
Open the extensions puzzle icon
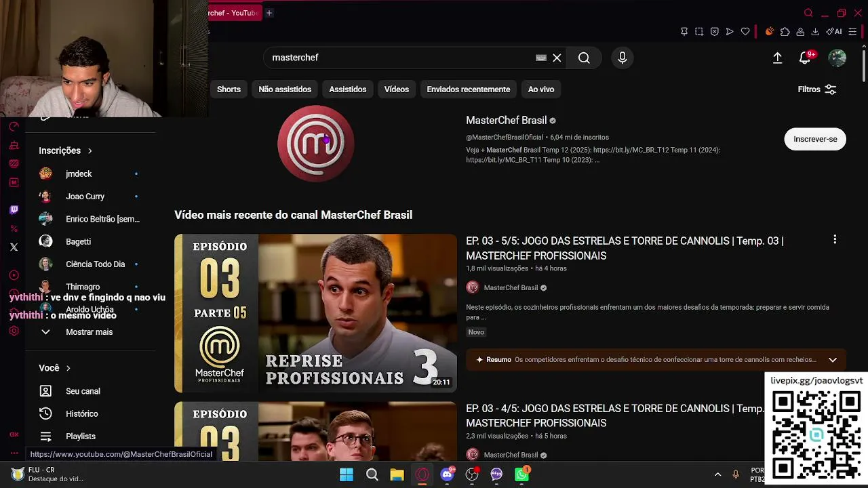click(x=785, y=31)
